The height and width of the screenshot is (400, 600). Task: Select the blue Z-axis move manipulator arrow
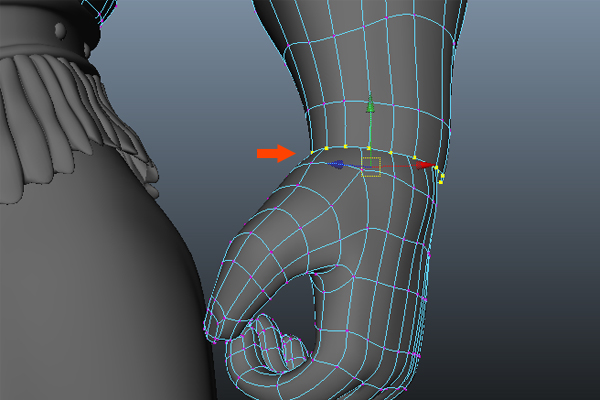[x=337, y=164]
